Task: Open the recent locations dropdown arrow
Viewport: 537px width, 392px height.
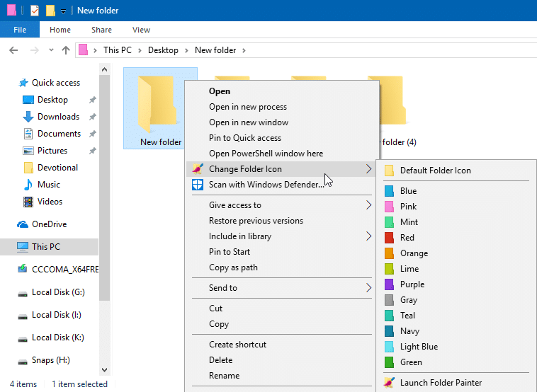Action: (x=51, y=50)
